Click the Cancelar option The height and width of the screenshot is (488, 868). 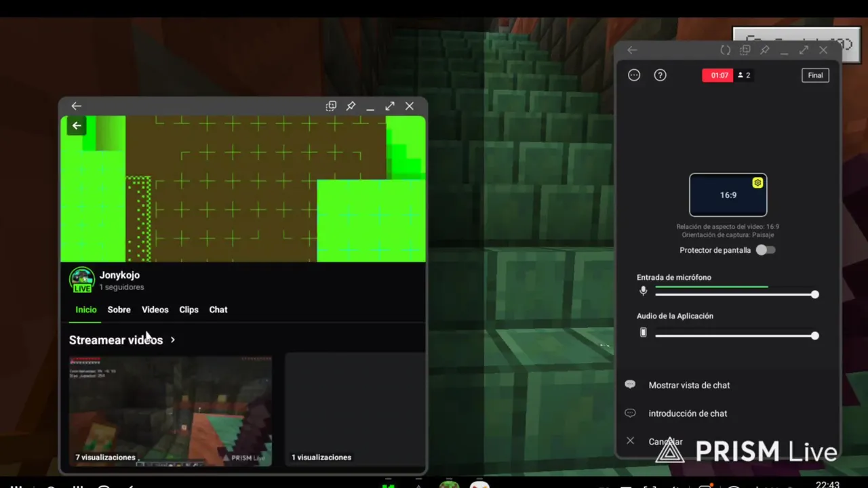point(665,441)
